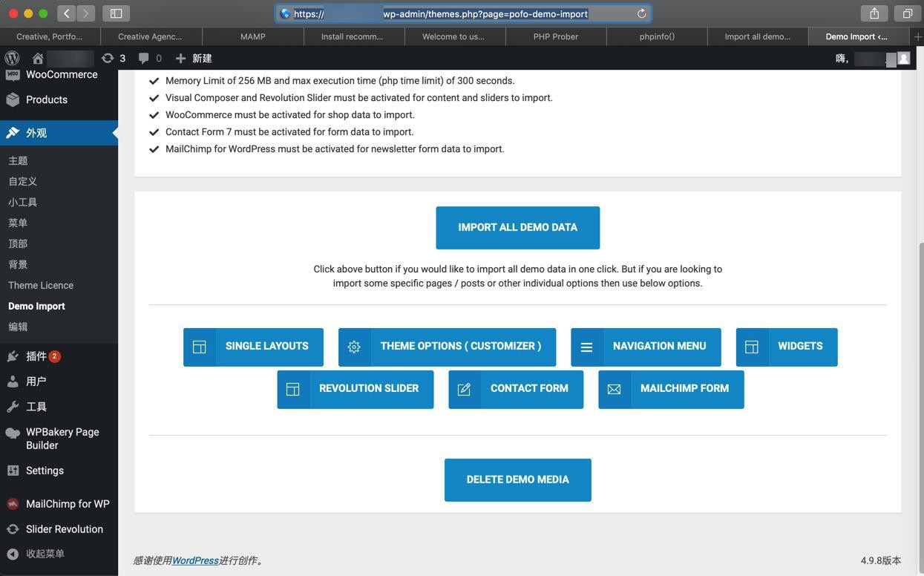Collapse the sidebar with 收起菜单

click(36, 554)
